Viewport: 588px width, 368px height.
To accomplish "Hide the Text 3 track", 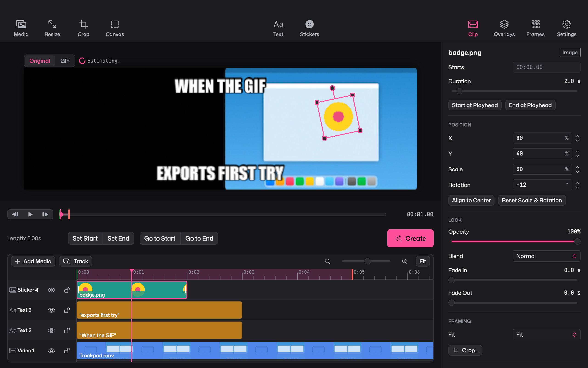I will 51,310.
